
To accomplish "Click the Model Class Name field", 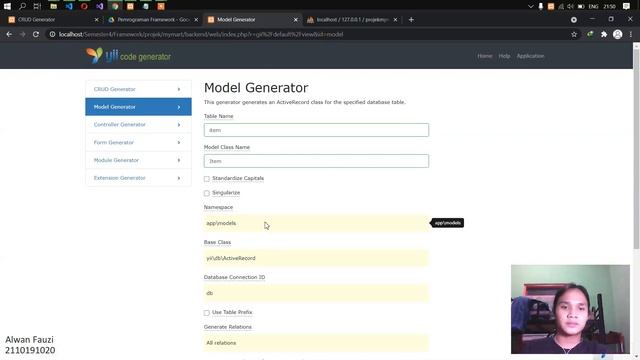I will point(316,161).
